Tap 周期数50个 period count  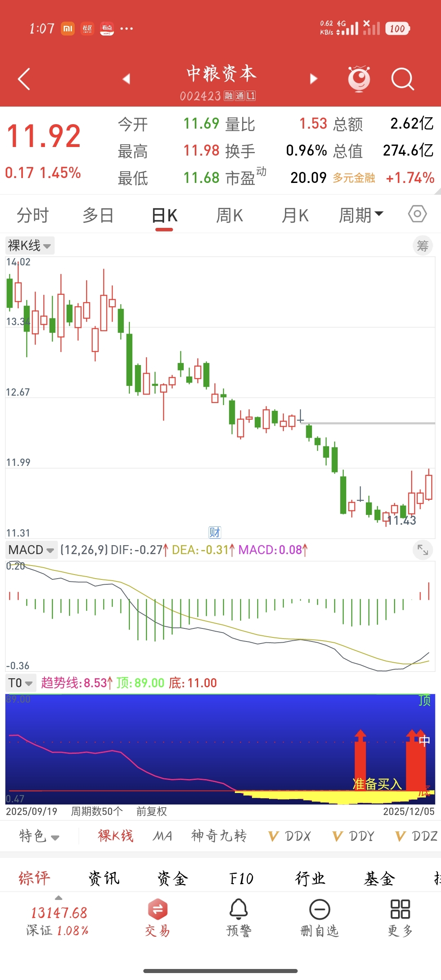point(97,811)
